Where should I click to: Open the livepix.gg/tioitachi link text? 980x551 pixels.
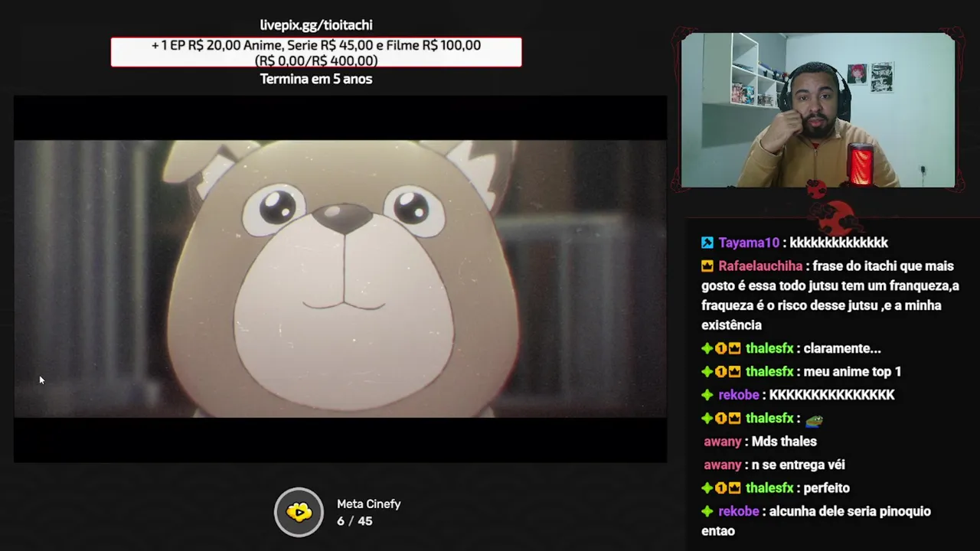316,25
